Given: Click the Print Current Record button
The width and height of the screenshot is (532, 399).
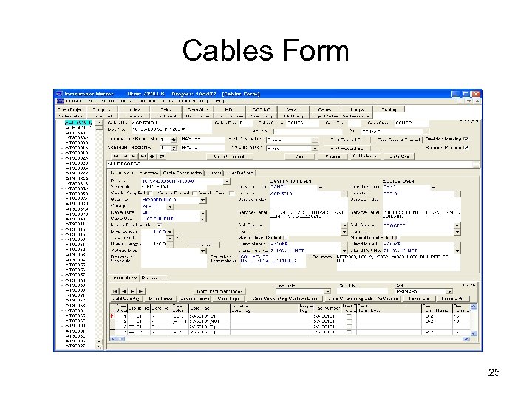Looking at the screenshot, I should 399,140.
